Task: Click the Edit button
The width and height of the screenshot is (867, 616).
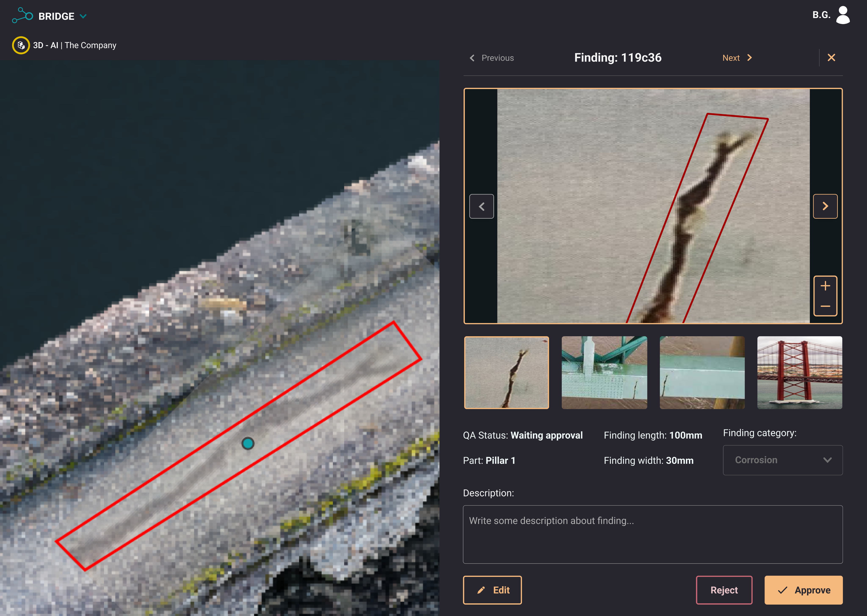Action: tap(492, 590)
